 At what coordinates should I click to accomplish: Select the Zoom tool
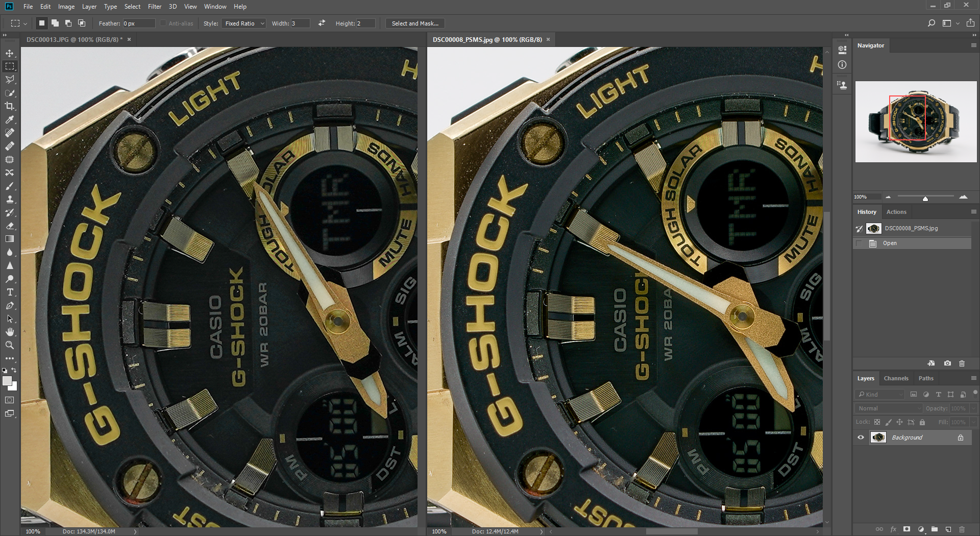tap(10, 345)
